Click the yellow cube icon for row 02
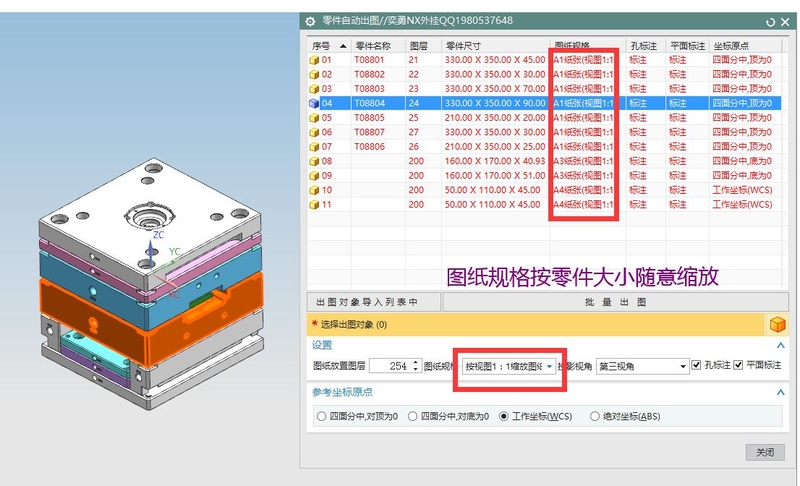The image size is (800, 486). (x=314, y=74)
